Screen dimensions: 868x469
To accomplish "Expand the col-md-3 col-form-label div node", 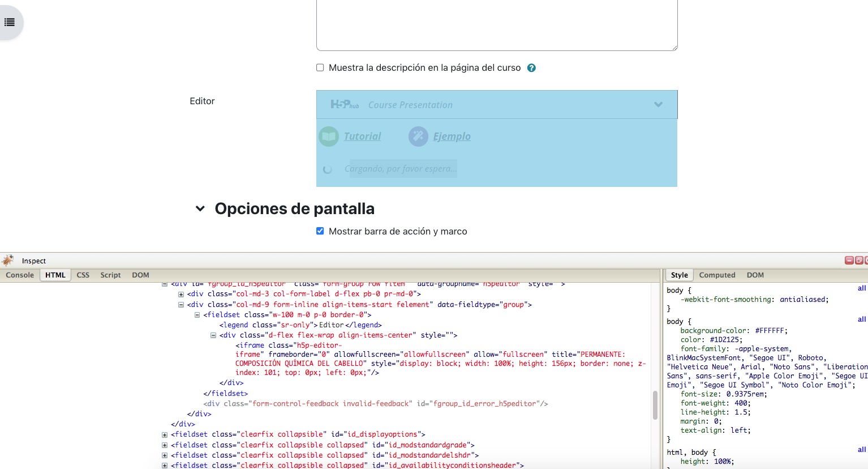I will click(181, 295).
